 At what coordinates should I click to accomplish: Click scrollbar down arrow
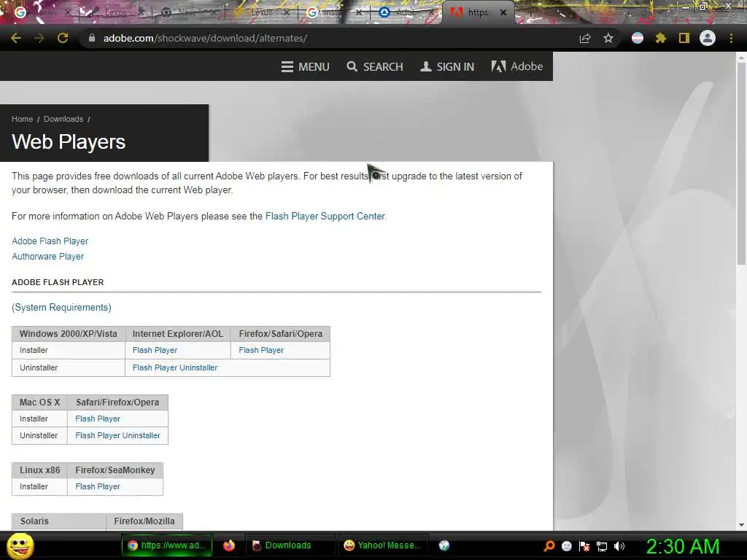[741, 525]
